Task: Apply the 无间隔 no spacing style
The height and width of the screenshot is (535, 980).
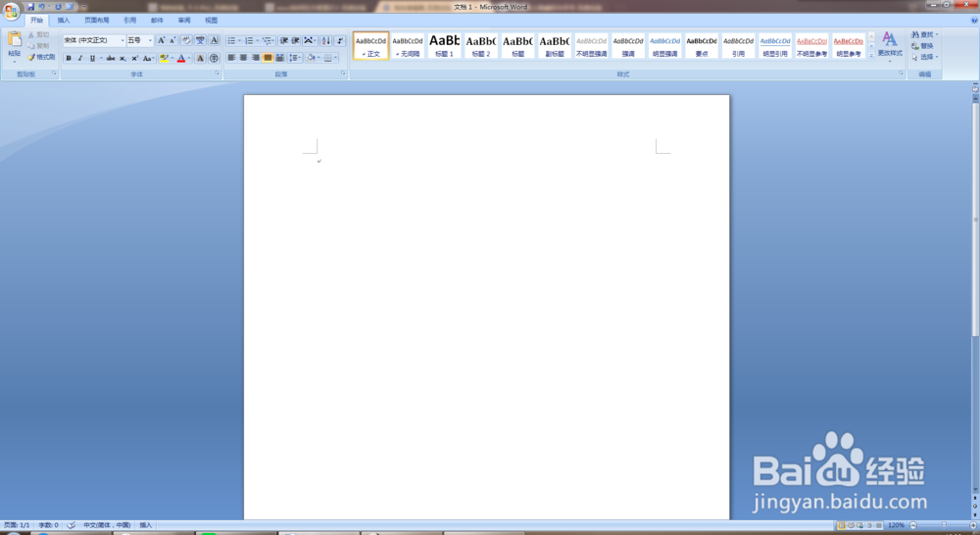Action: tap(408, 46)
